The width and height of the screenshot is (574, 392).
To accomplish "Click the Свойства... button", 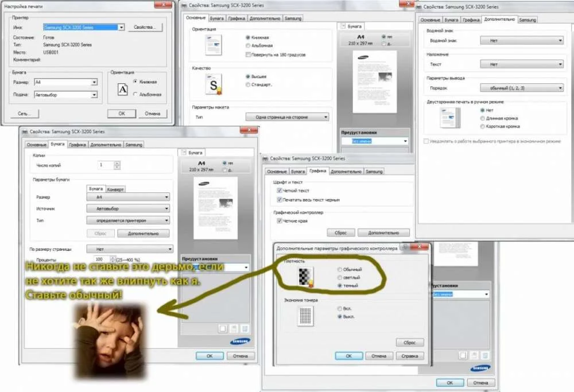I will coord(145,27).
